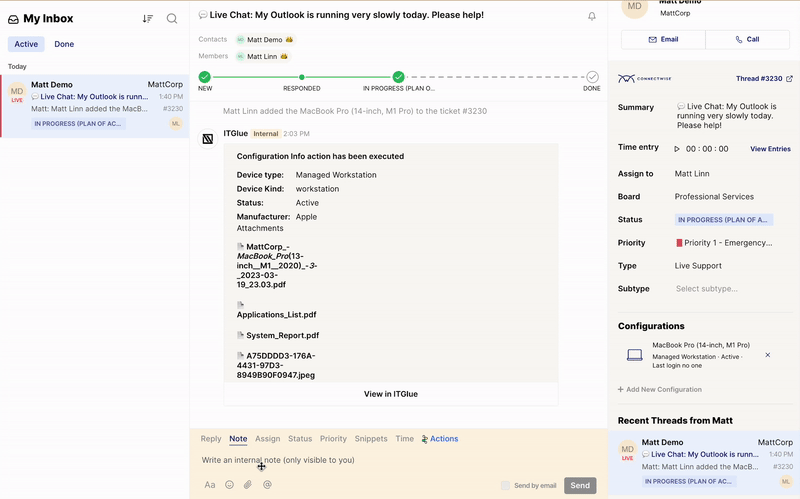Change the Board field Professional Services
Screen dimensions: 800x499
point(714,196)
